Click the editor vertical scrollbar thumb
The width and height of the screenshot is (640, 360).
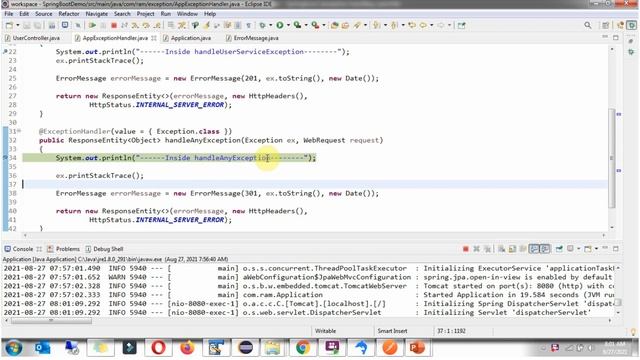pyautogui.click(x=612, y=158)
